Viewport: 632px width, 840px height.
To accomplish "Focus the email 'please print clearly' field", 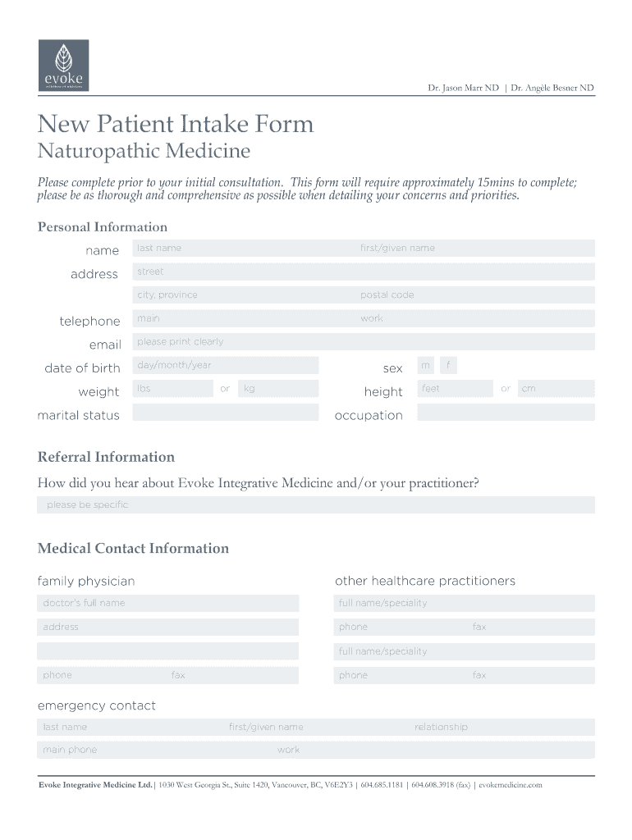I will coord(363,342).
